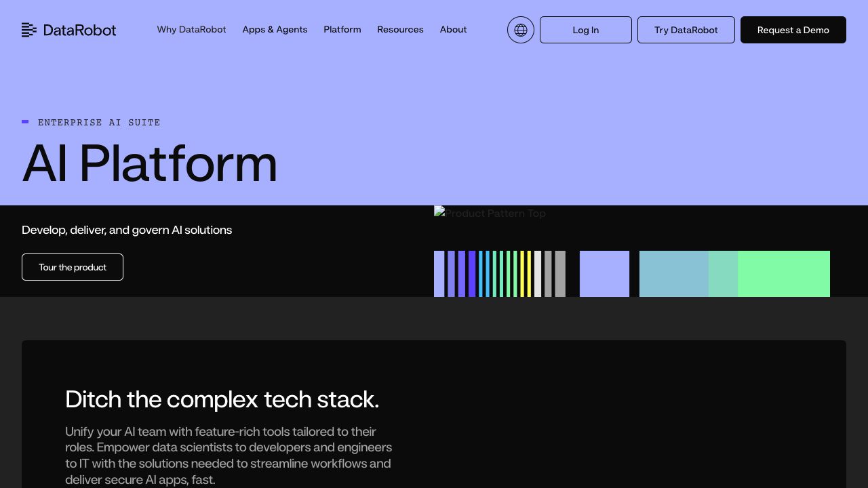Open the globe language selector
This screenshot has width=868, height=488.
(521, 30)
